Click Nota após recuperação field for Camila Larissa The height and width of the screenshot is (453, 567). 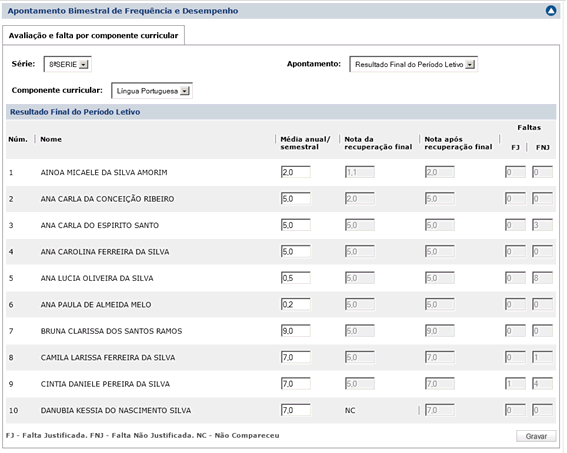coord(440,357)
